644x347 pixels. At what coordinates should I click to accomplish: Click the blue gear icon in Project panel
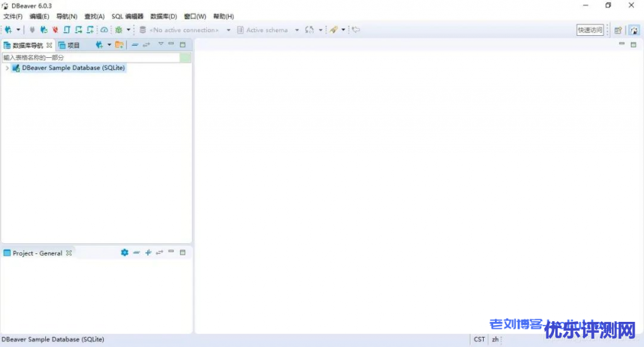tap(125, 253)
